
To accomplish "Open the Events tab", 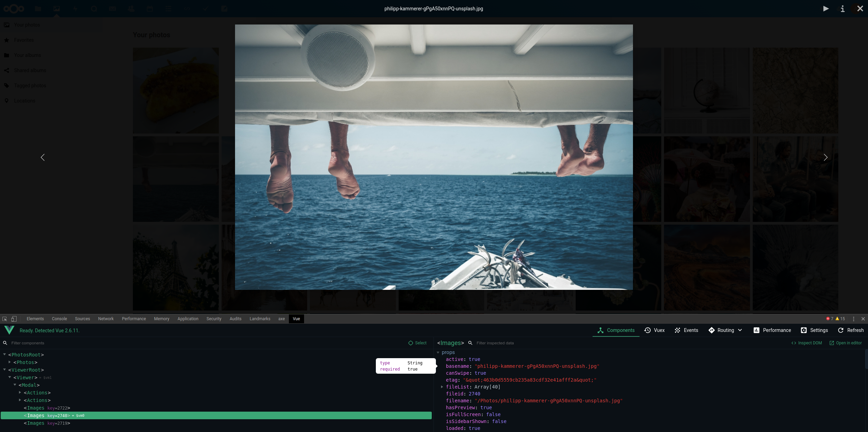I will [x=686, y=330].
